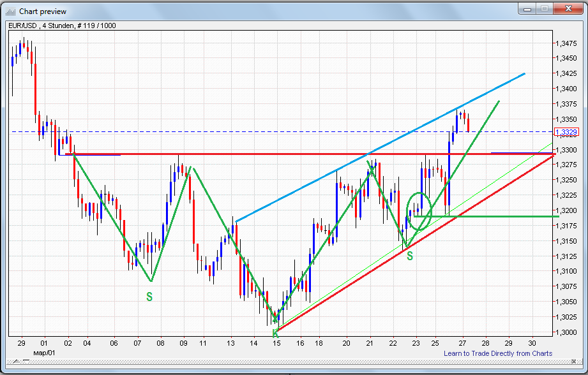Click the 1,3200 price axis label

pyautogui.click(x=566, y=210)
